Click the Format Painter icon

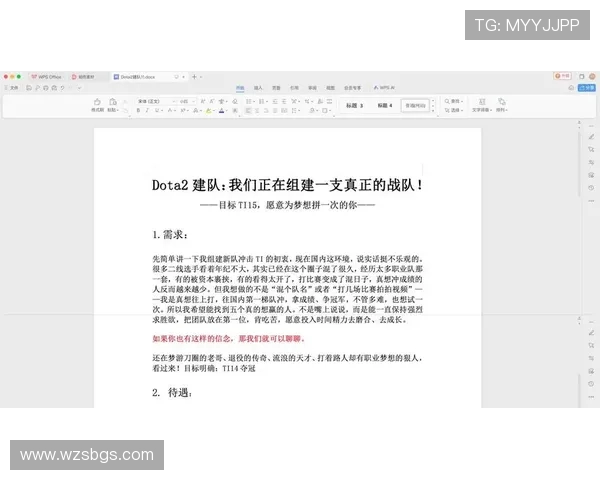[97, 103]
